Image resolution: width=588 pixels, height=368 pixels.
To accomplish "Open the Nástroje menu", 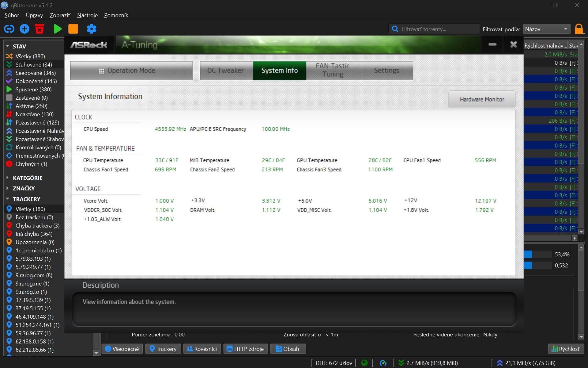I will pos(87,15).
